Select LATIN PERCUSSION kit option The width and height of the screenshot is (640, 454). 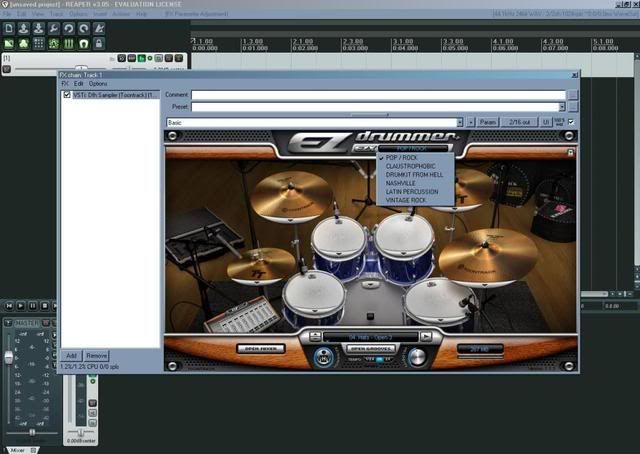coord(415,191)
